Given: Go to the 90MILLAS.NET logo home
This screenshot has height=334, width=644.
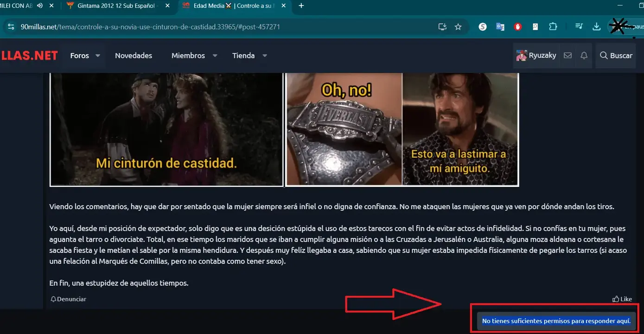Looking at the screenshot, I should (29, 56).
